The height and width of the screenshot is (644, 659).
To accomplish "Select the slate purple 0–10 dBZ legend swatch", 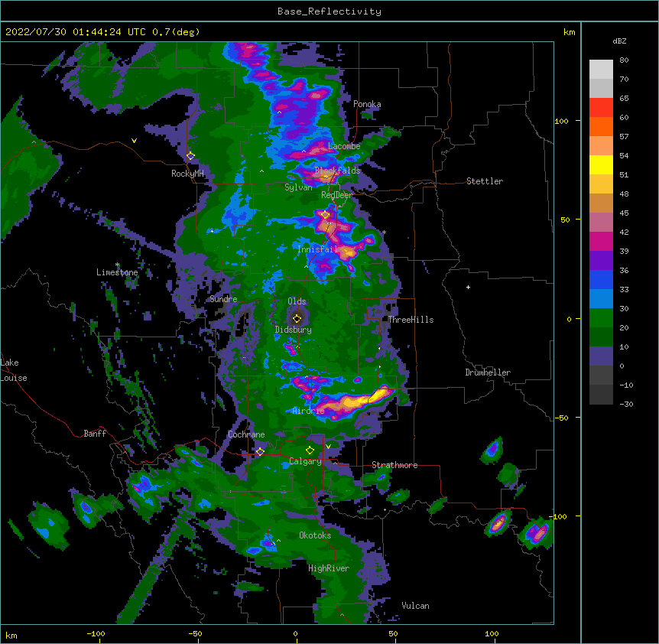I will [x=601, y=356].
